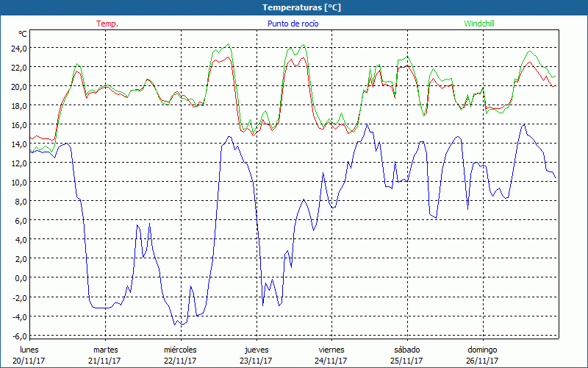Click the -6,0 y-axis value
This screenshot has height=368, width=588.
click(x=18, y=336)
